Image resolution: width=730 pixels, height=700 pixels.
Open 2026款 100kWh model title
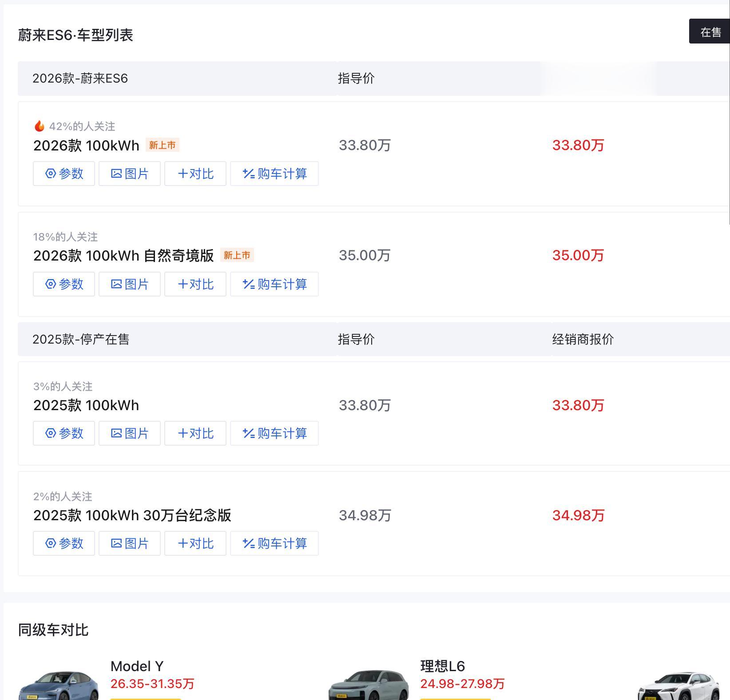pyautogui.click(x=86, y=146)
